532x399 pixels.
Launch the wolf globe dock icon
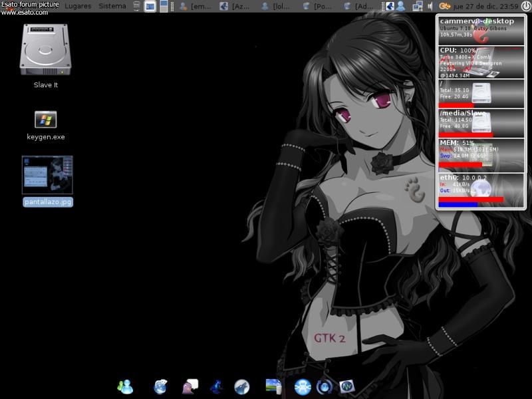pos(242,387)
